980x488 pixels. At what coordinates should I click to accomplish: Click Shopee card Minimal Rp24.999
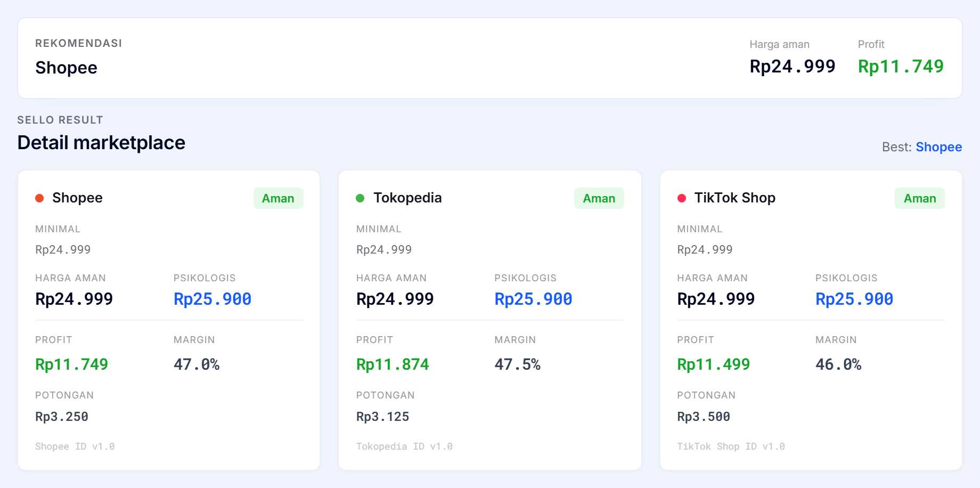[63, 250]
